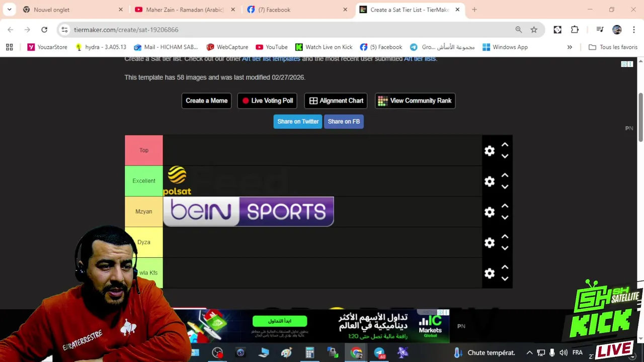Close the Maher Zain Ramadan tab
The image size is (644, 362).
(x=233, y=10)
